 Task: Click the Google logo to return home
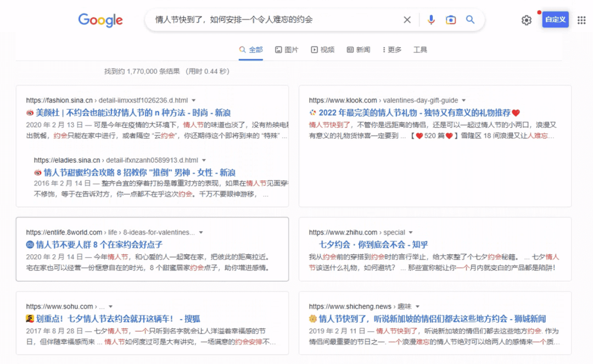point(100,19)
